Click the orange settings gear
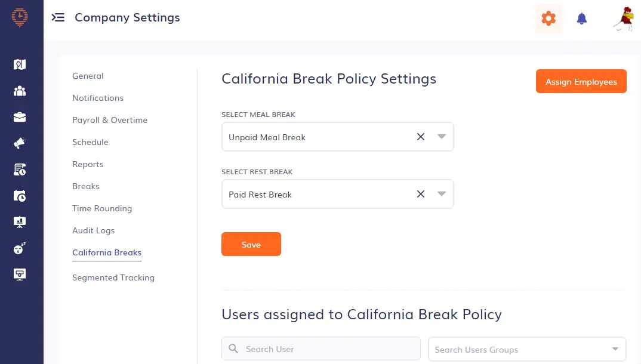 click(x=548, y=18)
